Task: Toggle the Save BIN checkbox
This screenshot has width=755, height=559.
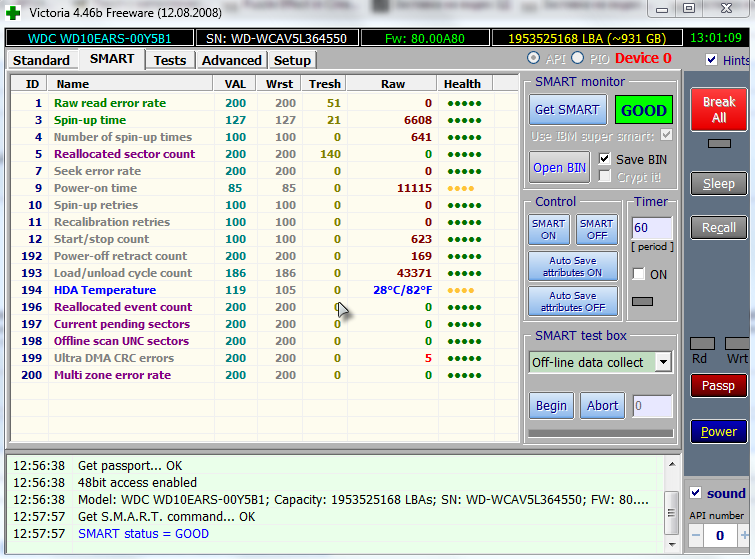Action: click(x=605, y=159)
